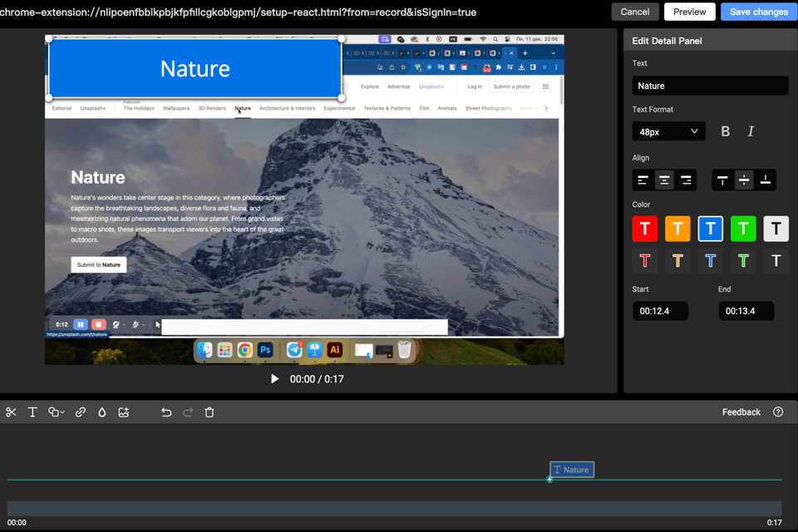Open the 3D Renders tab in video
798x532 pixels.
click(212, 108)
